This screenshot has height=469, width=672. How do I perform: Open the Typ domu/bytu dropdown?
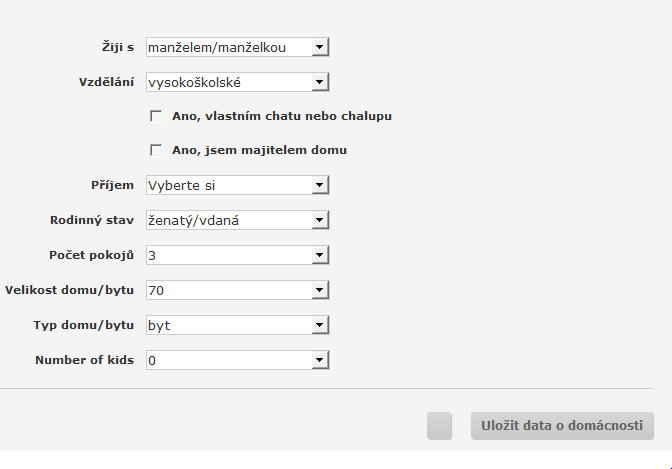tap(237, 325)
